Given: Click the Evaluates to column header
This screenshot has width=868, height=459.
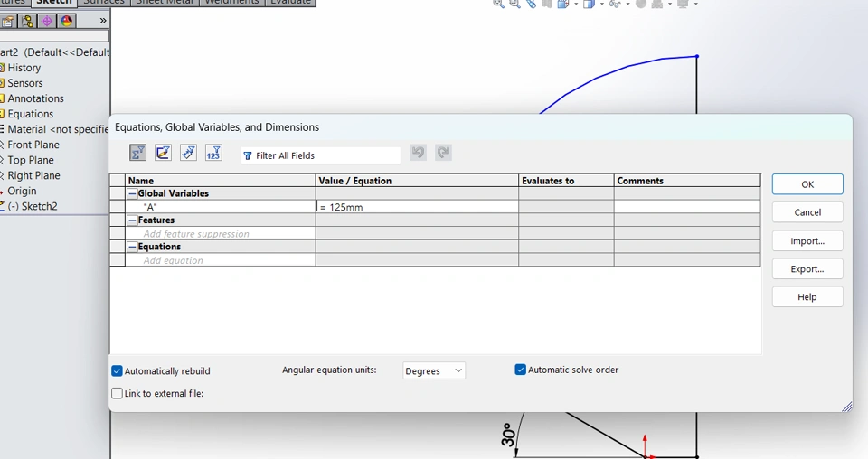Looking at the screenshot, I should [566, 181].
